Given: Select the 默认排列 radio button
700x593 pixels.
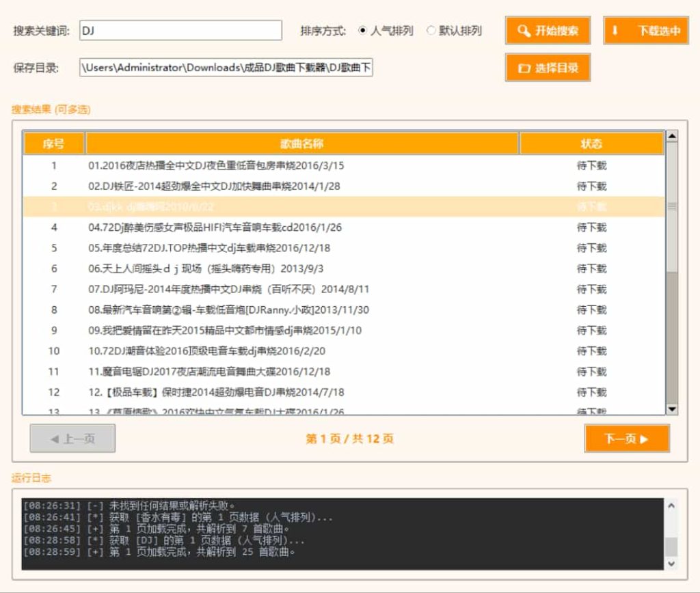Looking at the screenshot, I should [431, 30].
